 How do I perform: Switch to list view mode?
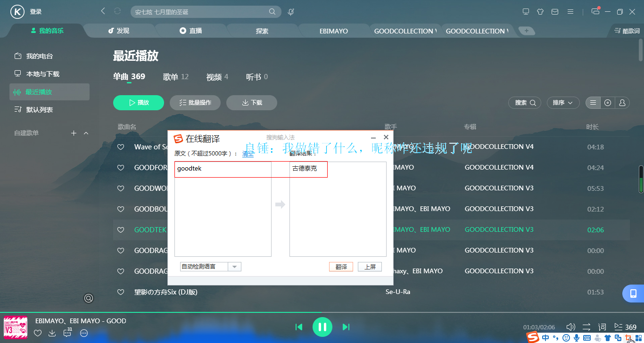click(x=593, y=103)
